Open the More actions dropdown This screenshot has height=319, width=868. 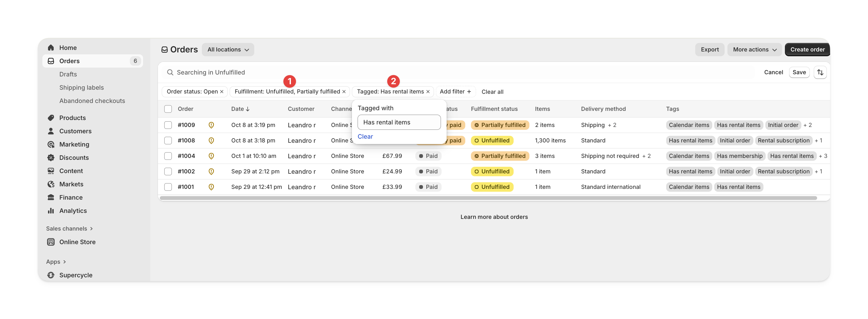[754, 50]
